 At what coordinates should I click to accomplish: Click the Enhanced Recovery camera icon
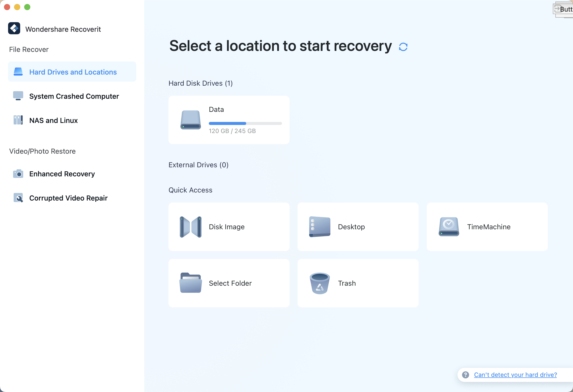[x=18, y=174]
